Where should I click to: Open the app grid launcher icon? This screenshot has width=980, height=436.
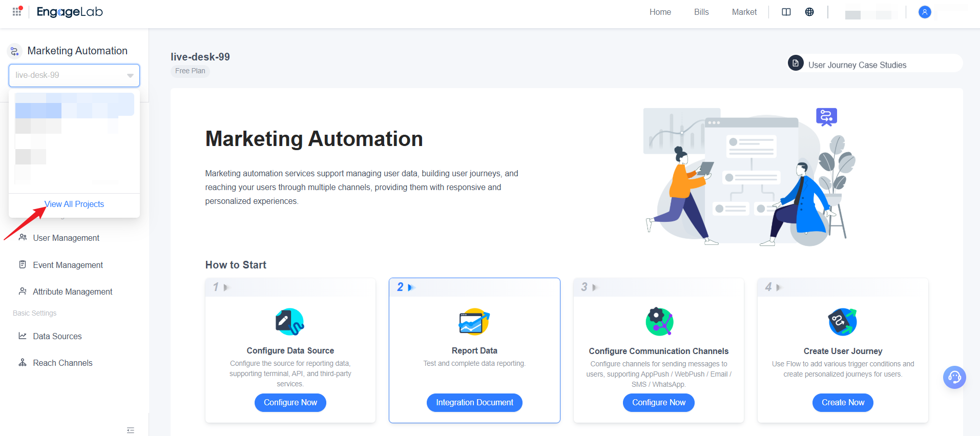(x=17, y=11)
